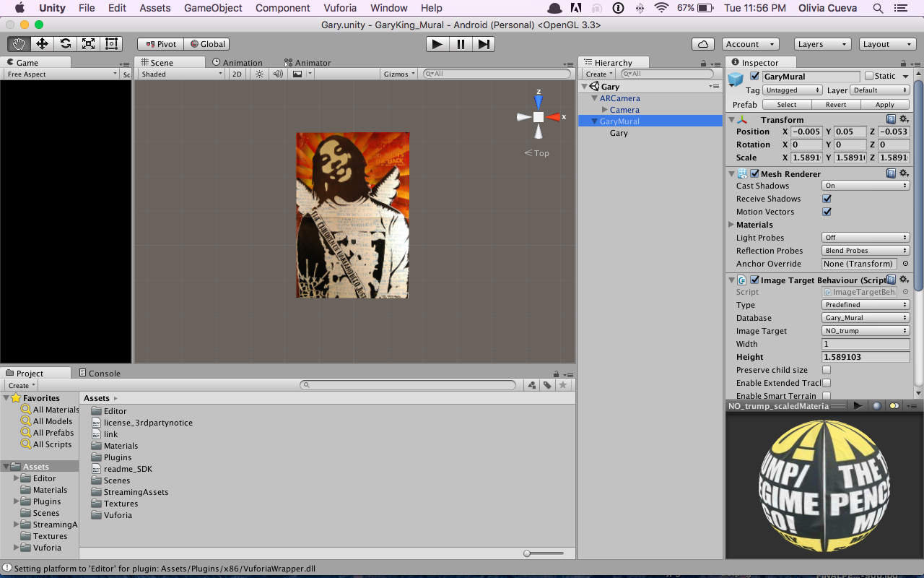Select the Hand tool in toolbar

pyautogui.click(x=19, y=44)
